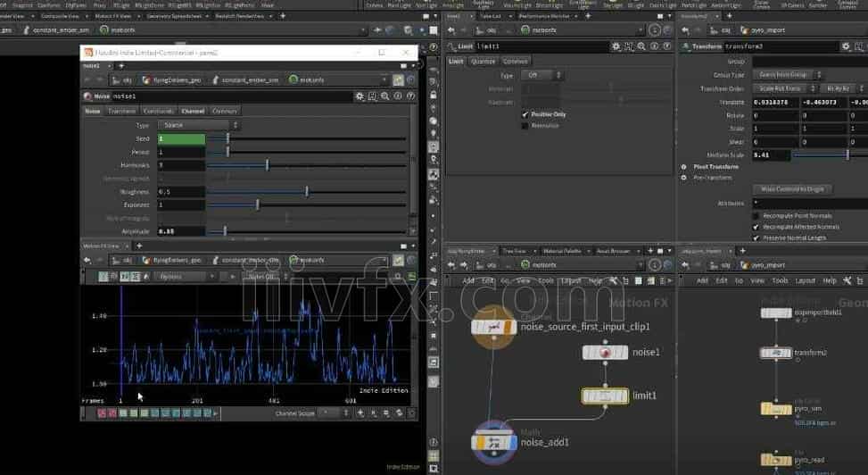
Task: Open gear menu in limit1 parameter pane
Action: point(616,46)
